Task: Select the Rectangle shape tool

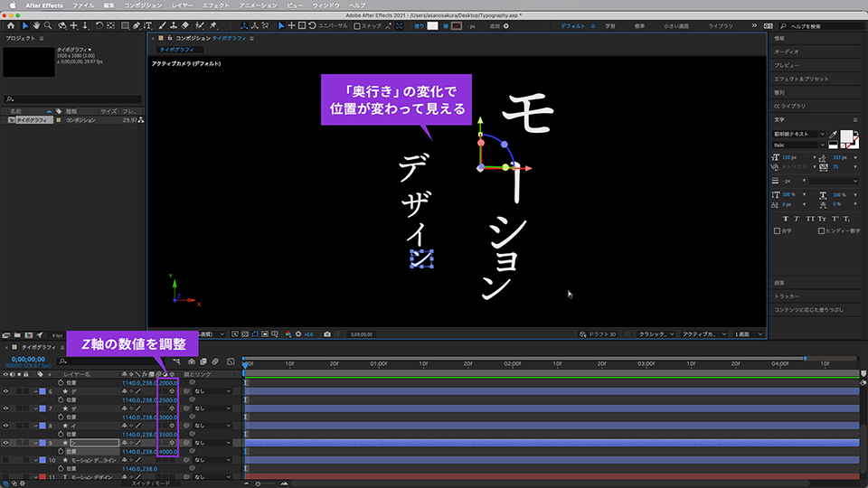Action: pos(125,25)
